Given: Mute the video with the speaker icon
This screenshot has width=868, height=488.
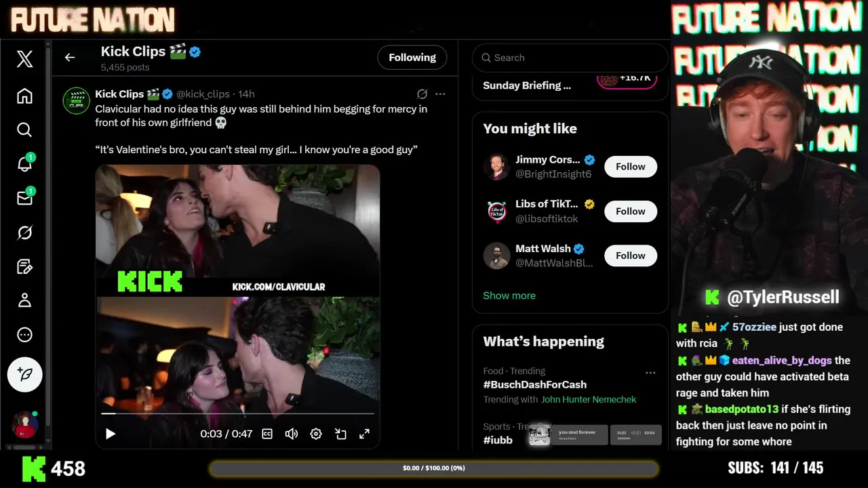Looking at the screenshot, I should click(292, 434).
